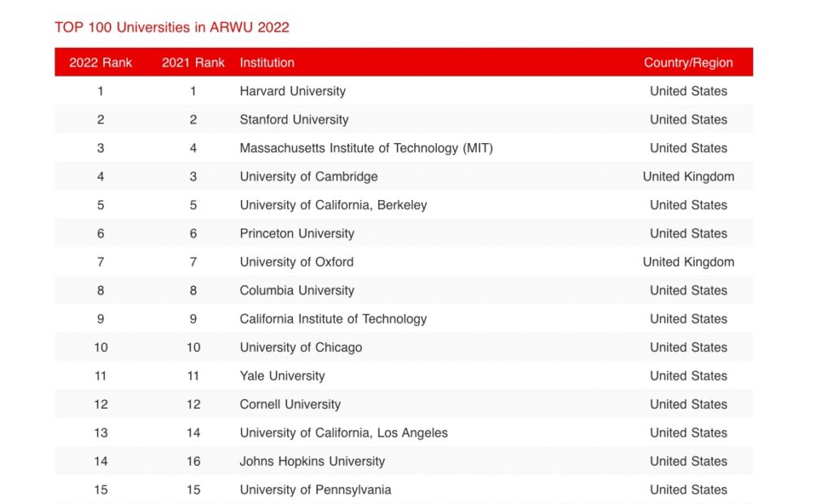
Task: Click 2021 rank 3 in the Cambridge row
Action: [194, 176]
